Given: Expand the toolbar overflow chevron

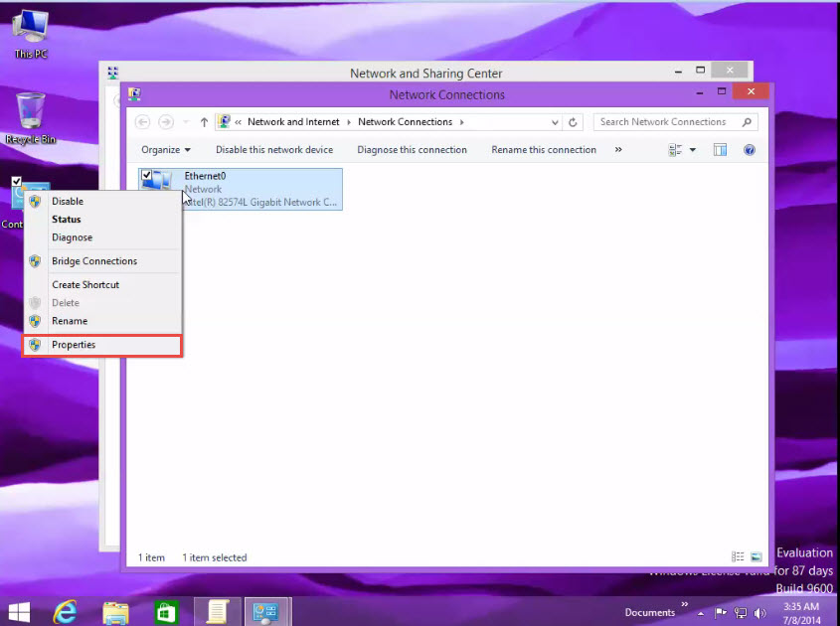Looking at the screenshot, I should click(x=617, y=149).
